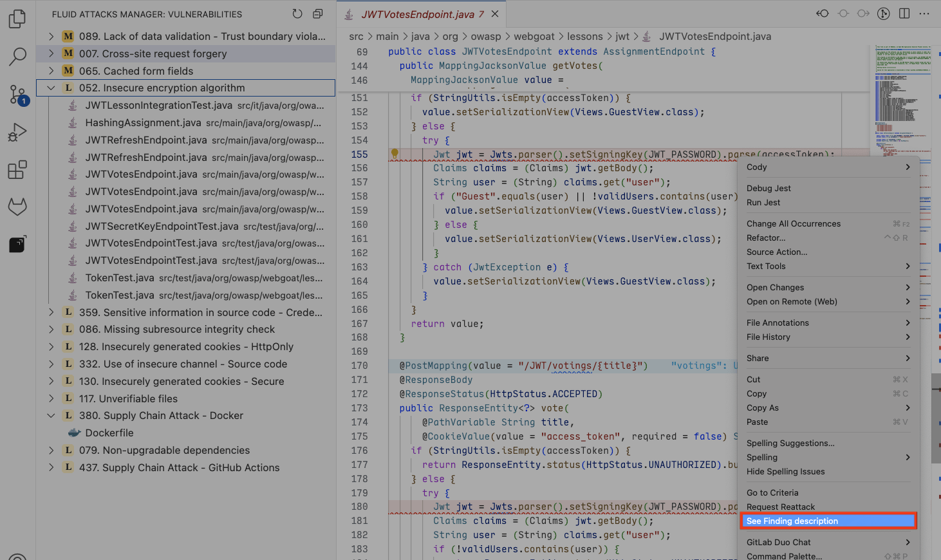The image size is (941, 560).
Task: Choose Debug Jest from context menu
Action: pos(828,188)
